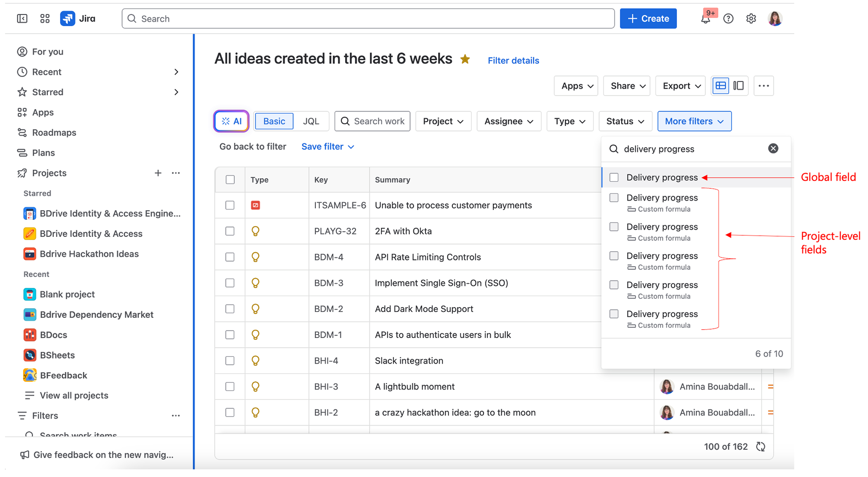This screenshot has height=477, width=868.
Task: Collapse the sidebar using the panel icon
Action: tap(22, 18)
